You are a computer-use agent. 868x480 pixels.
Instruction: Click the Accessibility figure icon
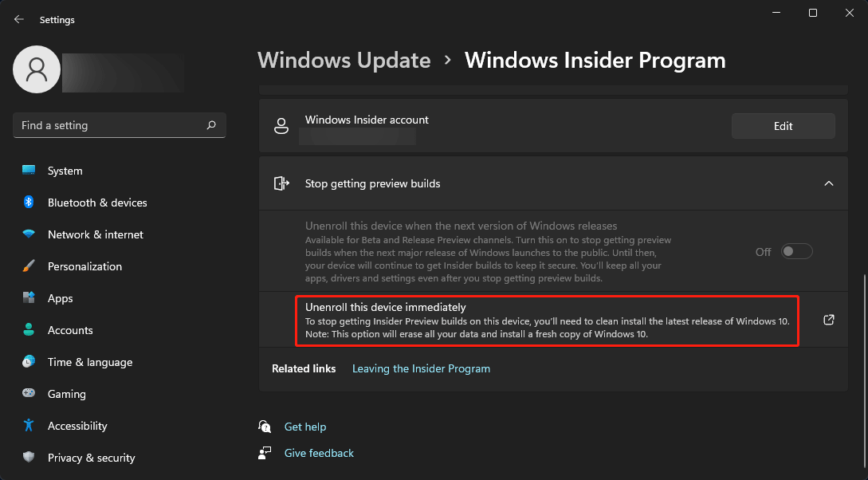[x=29, y=425]
